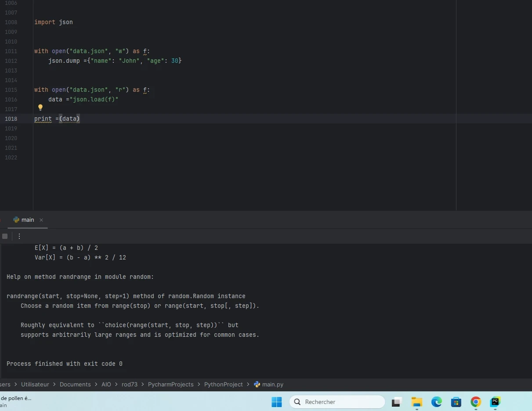Click the Rechercher search box
Image resolution: width=532 pixels, height=411 pixels.
[337, 402]
